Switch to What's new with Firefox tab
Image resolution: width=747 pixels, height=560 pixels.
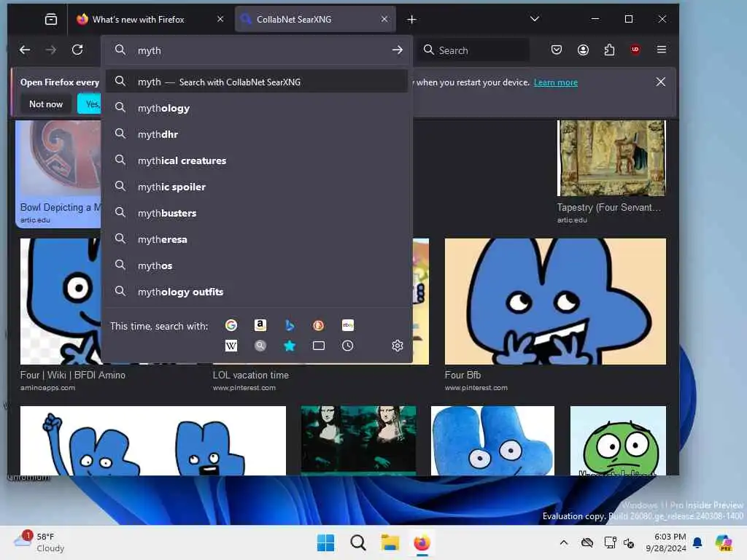click(138, 19)
